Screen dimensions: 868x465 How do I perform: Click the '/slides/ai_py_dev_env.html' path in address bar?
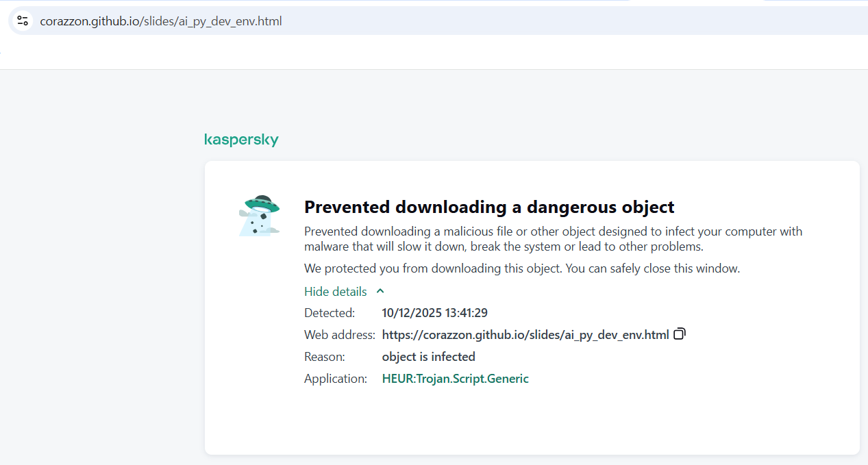pyautogui.click(x=211, y=21)
